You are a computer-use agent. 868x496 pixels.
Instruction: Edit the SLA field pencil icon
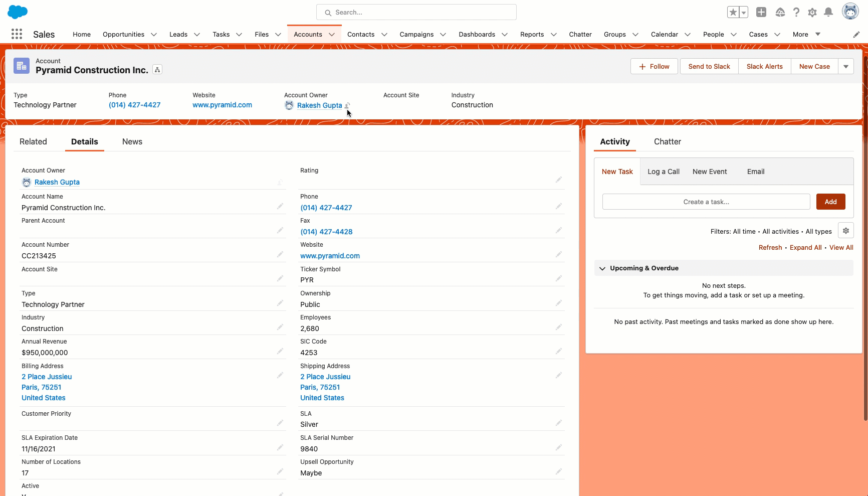tap(558, 423)
